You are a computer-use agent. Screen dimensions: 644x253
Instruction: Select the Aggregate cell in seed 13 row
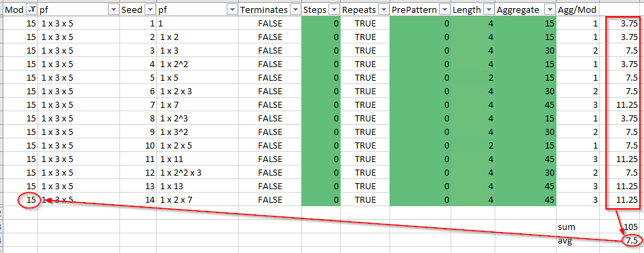(526, 186)
